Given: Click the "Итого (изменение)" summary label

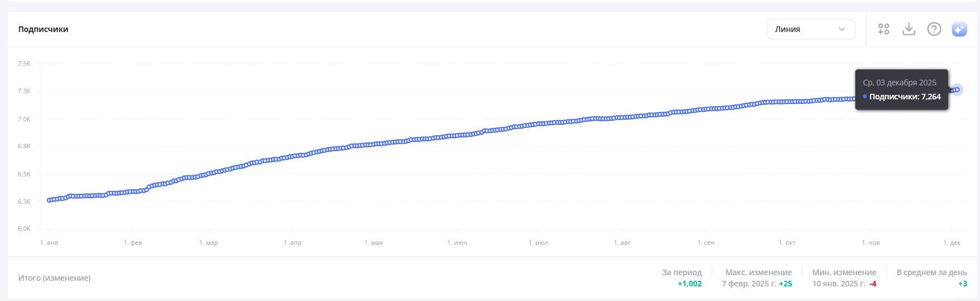Looking at the screenshot, I should tap(54, 278).
